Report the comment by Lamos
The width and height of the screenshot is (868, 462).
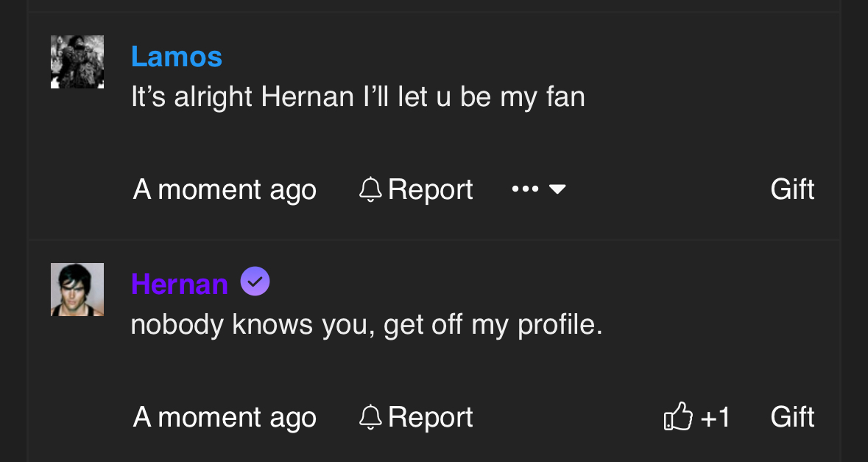tap(416, 189)
